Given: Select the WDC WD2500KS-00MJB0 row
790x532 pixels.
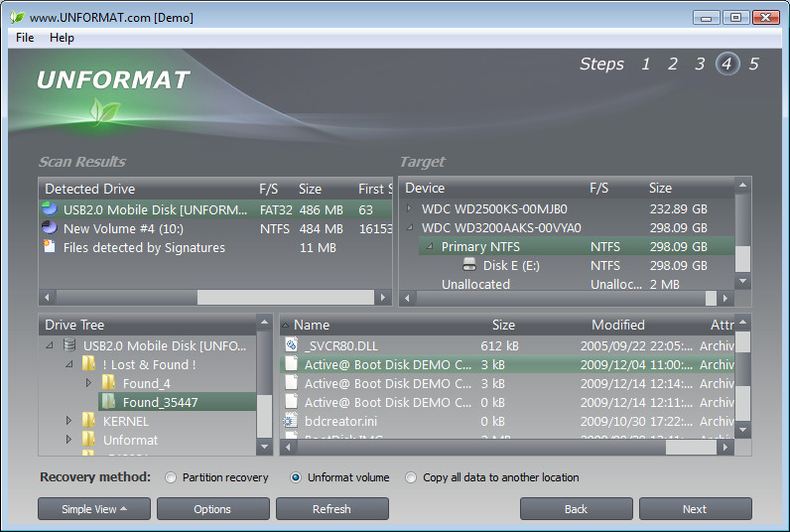Looking at the screenshot, I should pos(567,208).
